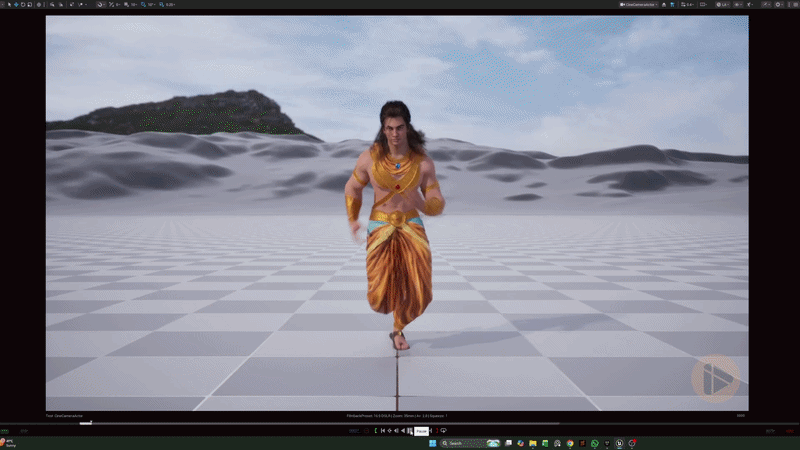Toggle the loop playback icon
This screenshot has width=800, height=450.
443,431
